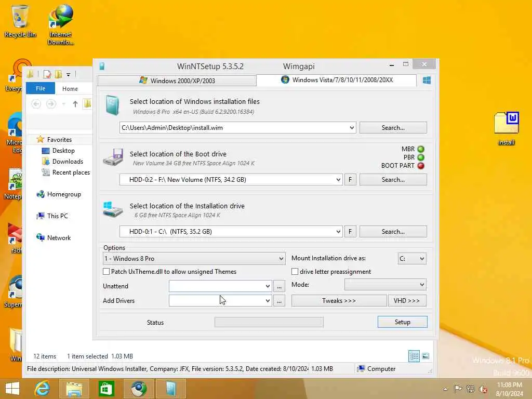Screen dimensions: 532x399
Task: Open Explorer quick access toolbar dropdown arrow
Action: (x=68, y=74)
